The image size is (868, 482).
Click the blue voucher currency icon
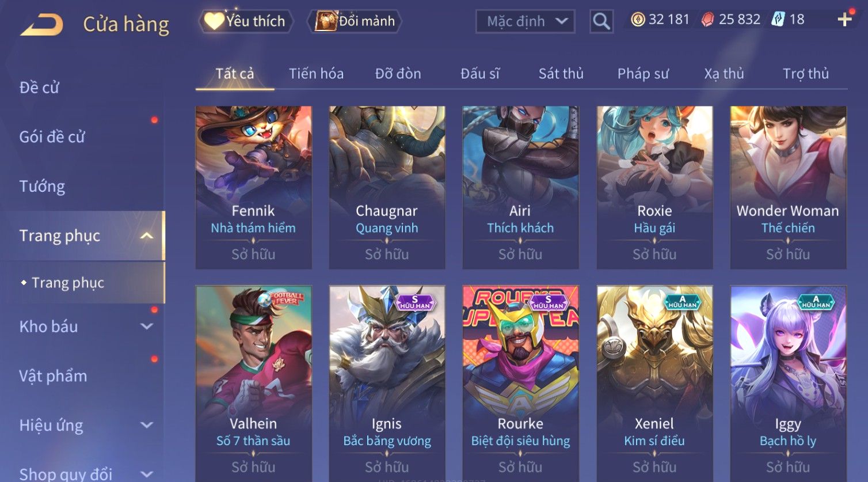[778, 20]
